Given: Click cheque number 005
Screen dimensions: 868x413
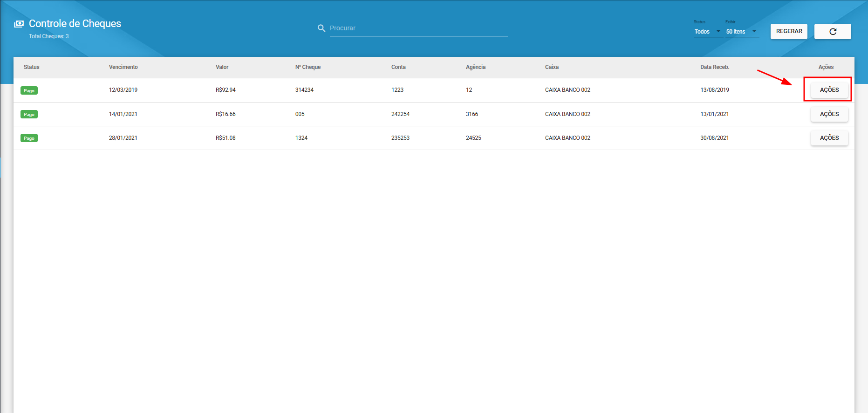Looking at the screenshot, I should [x=300, y=114].
